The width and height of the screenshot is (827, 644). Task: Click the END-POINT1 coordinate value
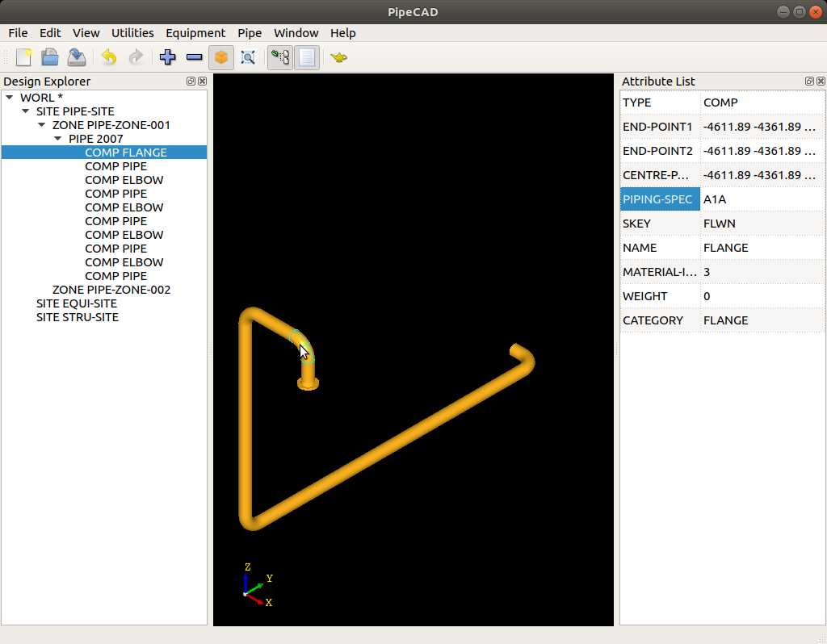click(762, 127)
